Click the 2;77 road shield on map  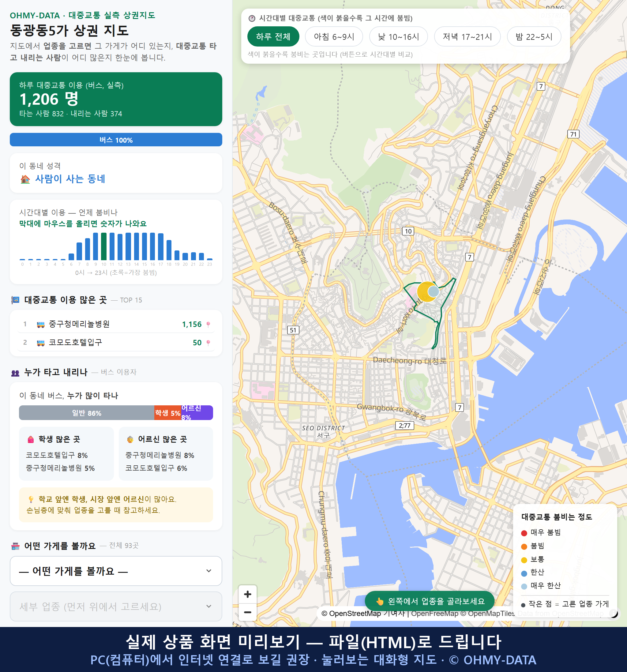pyautogui.click(x=405, y=425)
